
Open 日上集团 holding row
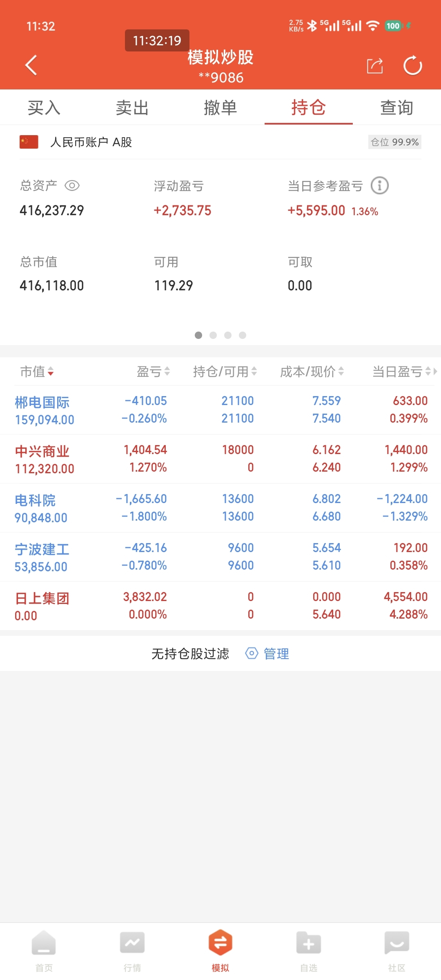click(220, 606)
